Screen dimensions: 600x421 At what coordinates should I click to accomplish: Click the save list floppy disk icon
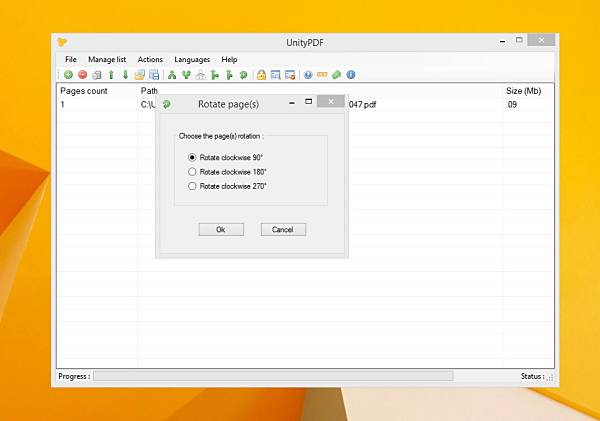(154, 75)
